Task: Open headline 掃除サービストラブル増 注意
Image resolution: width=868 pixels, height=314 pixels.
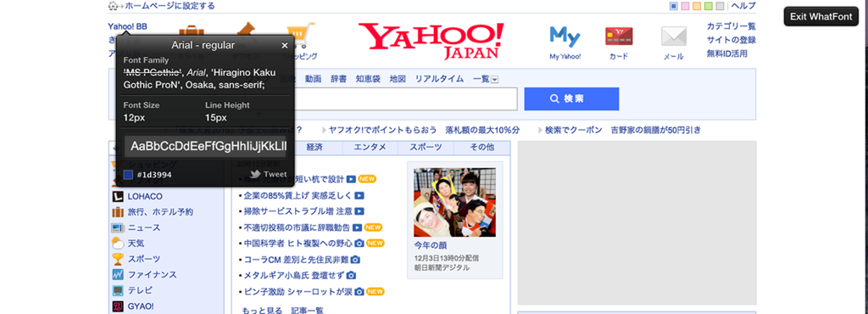Action: (298, 211)
